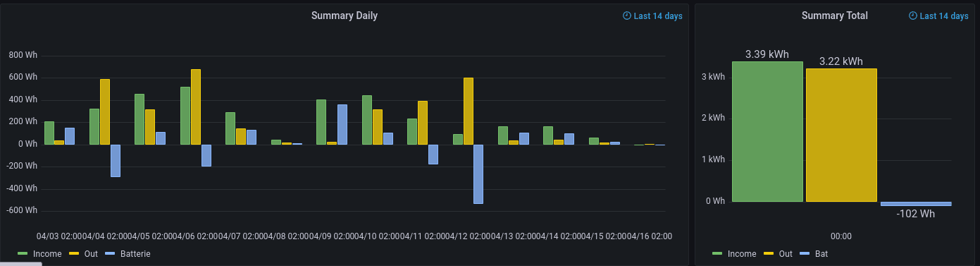980x266 pixels.
Task: Click the 3.22 kWh value label
Action: pos(841,61)
